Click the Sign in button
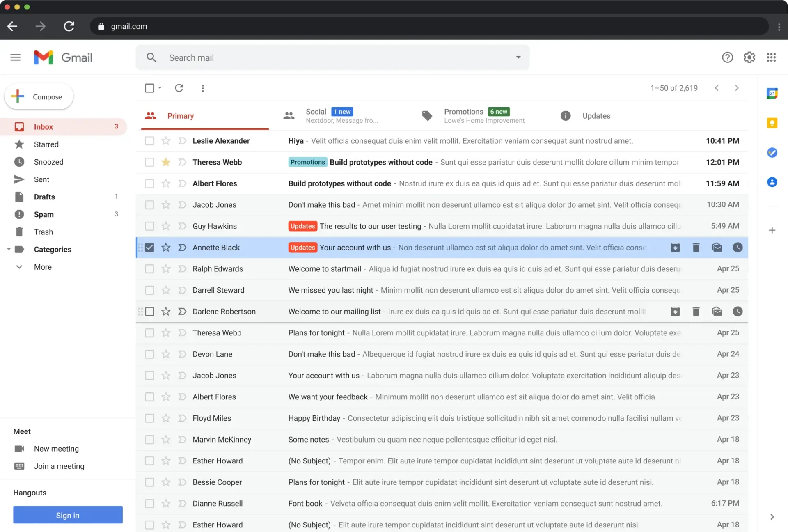The image size is (788, 532). click(x=68, y=515)
